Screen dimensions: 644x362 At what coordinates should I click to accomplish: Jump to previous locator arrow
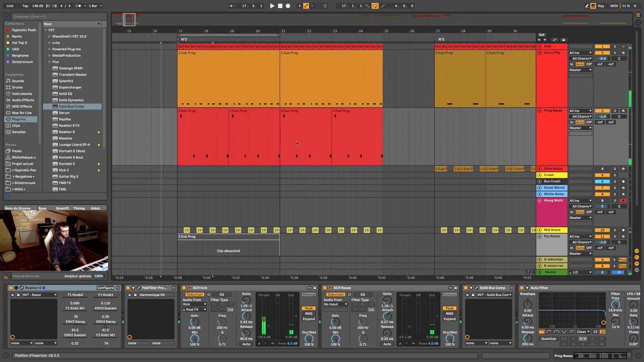(x=540, y=40)
